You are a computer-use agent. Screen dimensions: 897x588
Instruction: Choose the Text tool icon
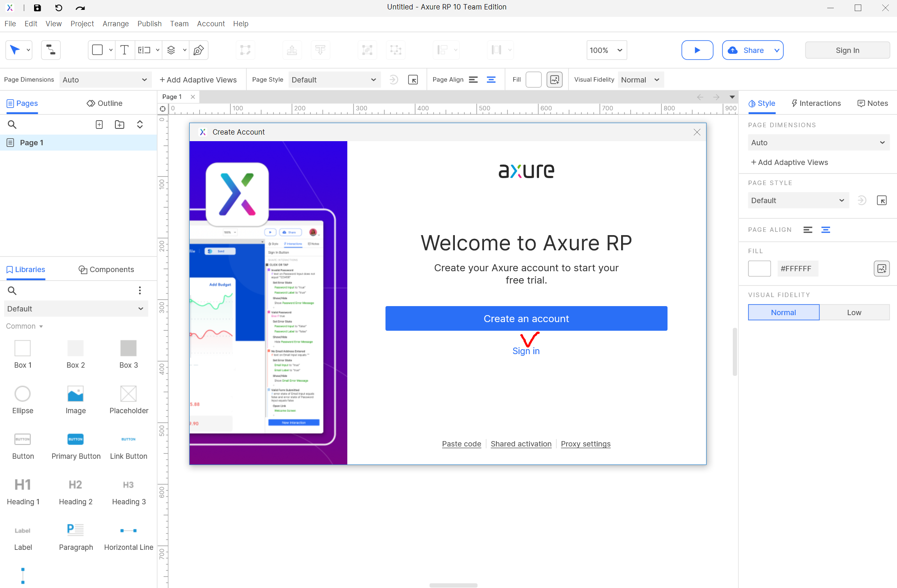[x=124, y=50]
